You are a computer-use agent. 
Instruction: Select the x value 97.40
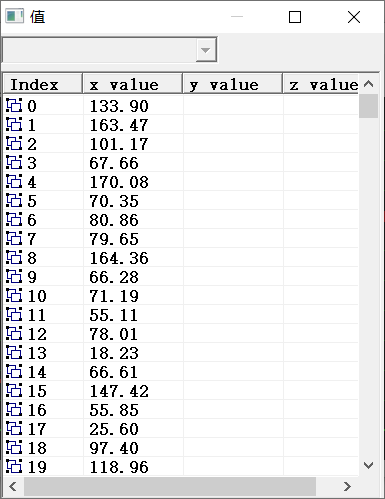point(114,448)
